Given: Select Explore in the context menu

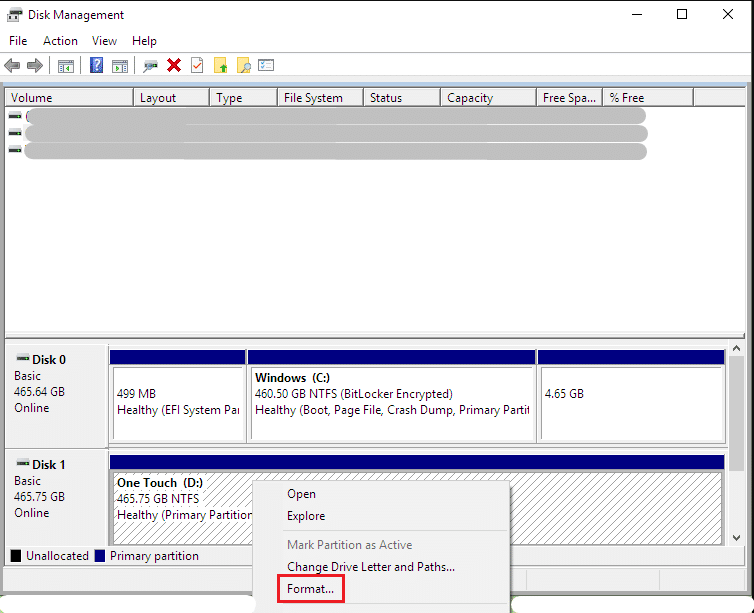Looking at the screenshot, I should [306, 516].
